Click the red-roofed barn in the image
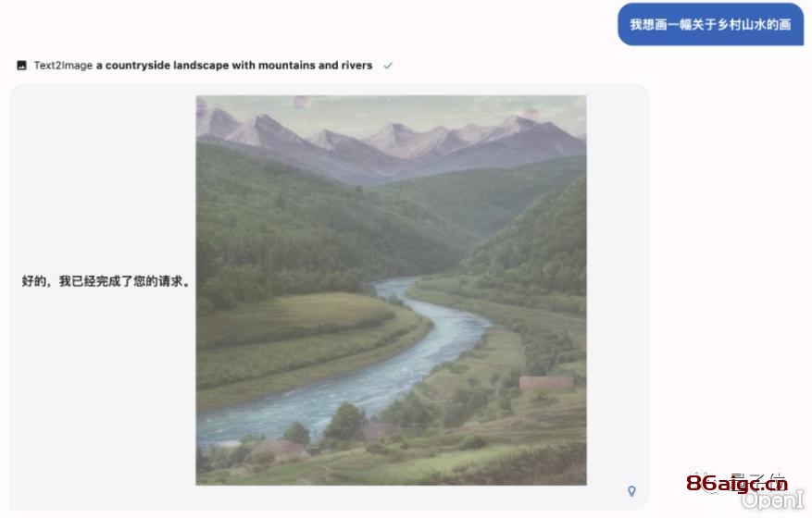 click(x=546, y=383)
